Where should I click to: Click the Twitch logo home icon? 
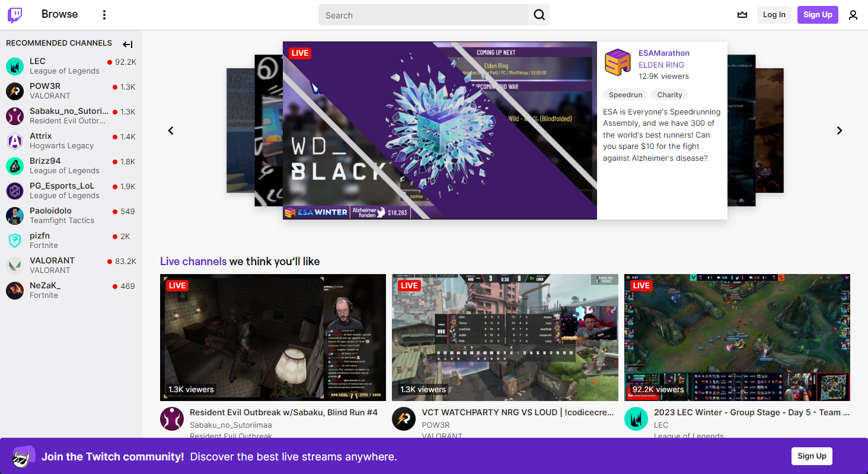tap(15, 15)
